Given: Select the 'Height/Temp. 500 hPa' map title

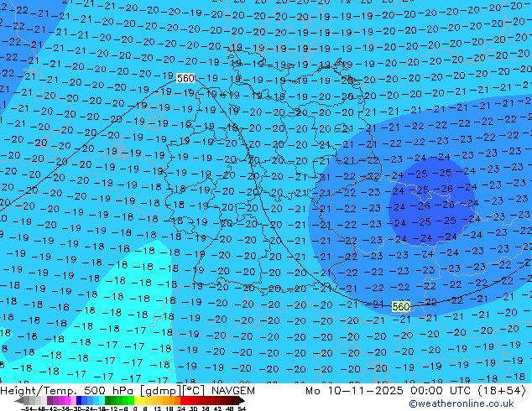Looking at the screenshot, I should [x=68, y=391].
